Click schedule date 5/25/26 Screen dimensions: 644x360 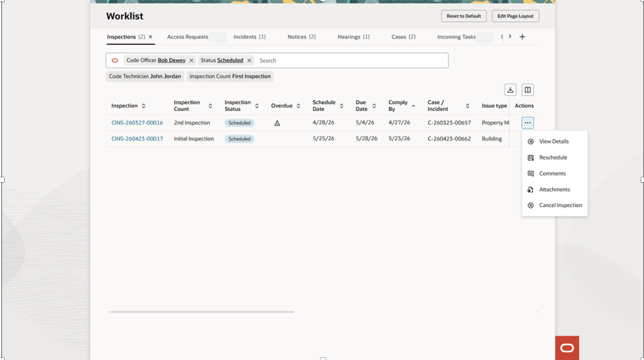[323, 139]
